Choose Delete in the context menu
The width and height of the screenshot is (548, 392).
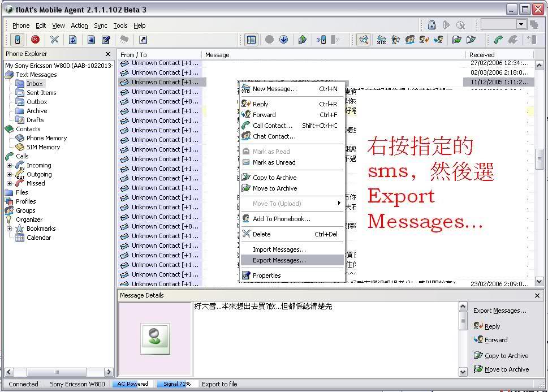292,234
